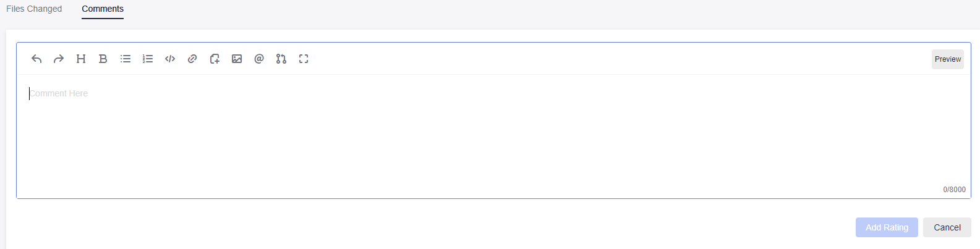
Task: Click the Preview button
Action: point(948,59)
